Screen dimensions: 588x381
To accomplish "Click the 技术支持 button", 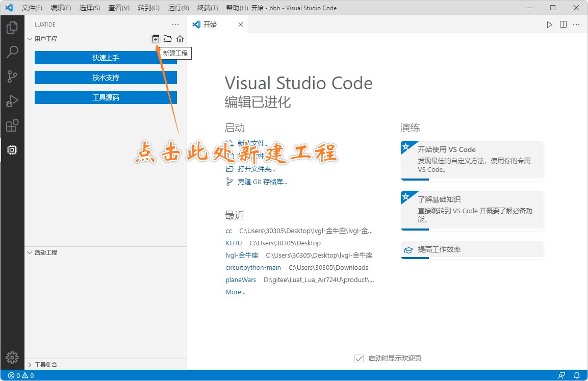I will click(106, 78).
